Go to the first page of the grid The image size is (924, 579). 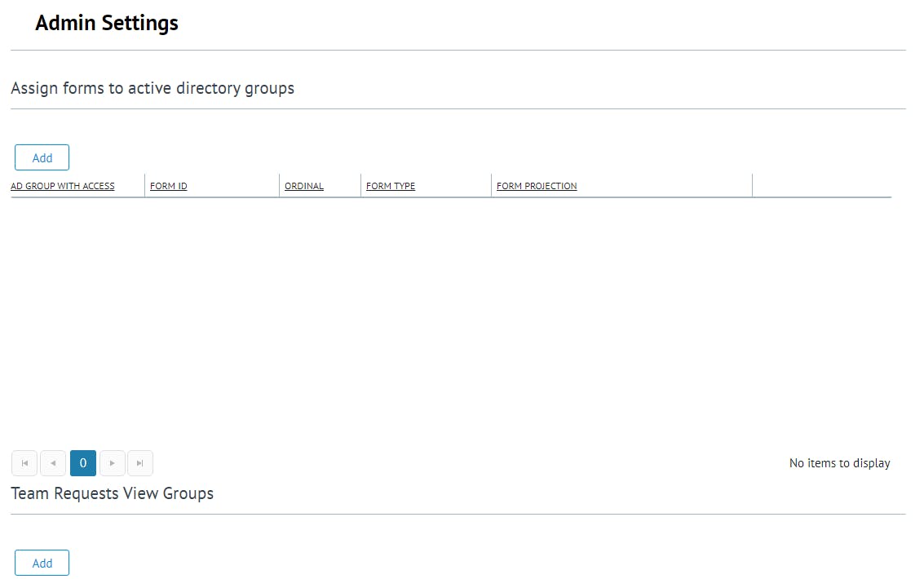pos(24,463)
